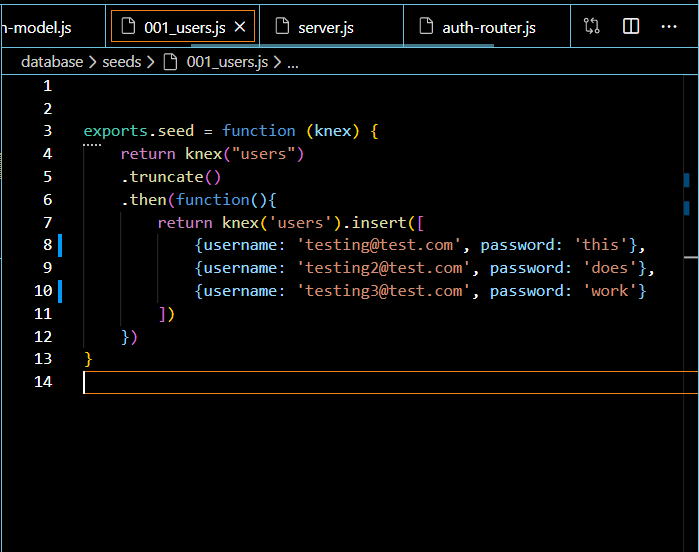
Task: Select database in the breadcrumb
Action: (x=52, y=62)
